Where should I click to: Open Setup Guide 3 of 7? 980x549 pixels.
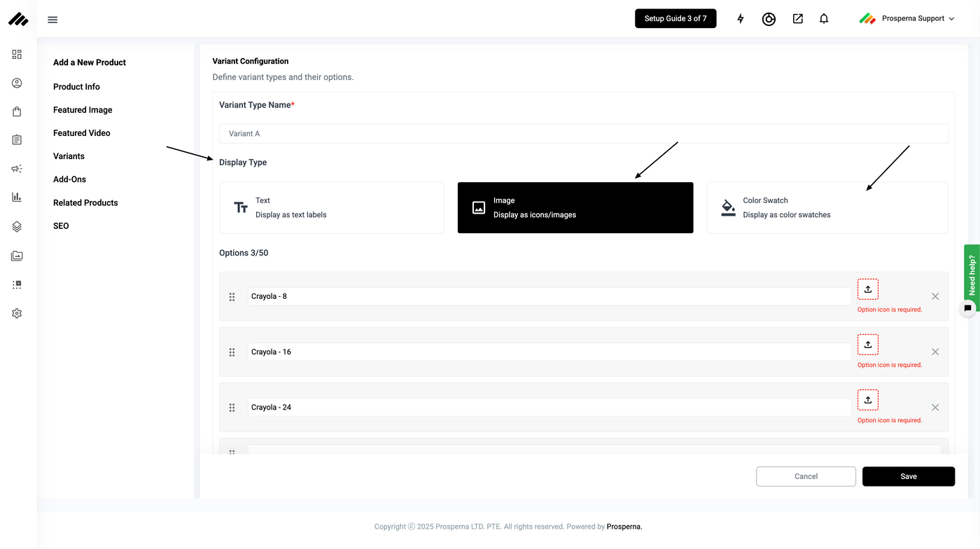(x=675, y=19)
